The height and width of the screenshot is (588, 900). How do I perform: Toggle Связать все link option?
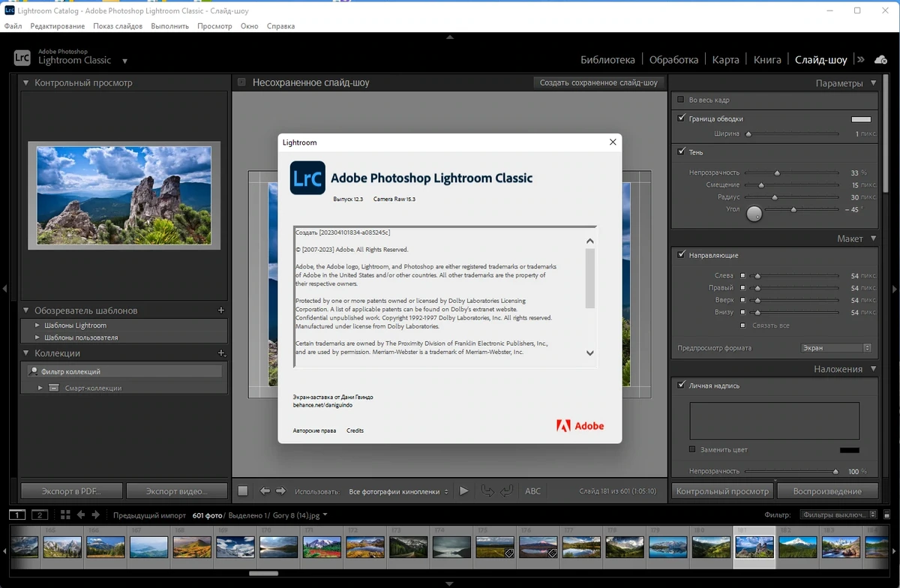pyautogui.click(x=743, y=325)
